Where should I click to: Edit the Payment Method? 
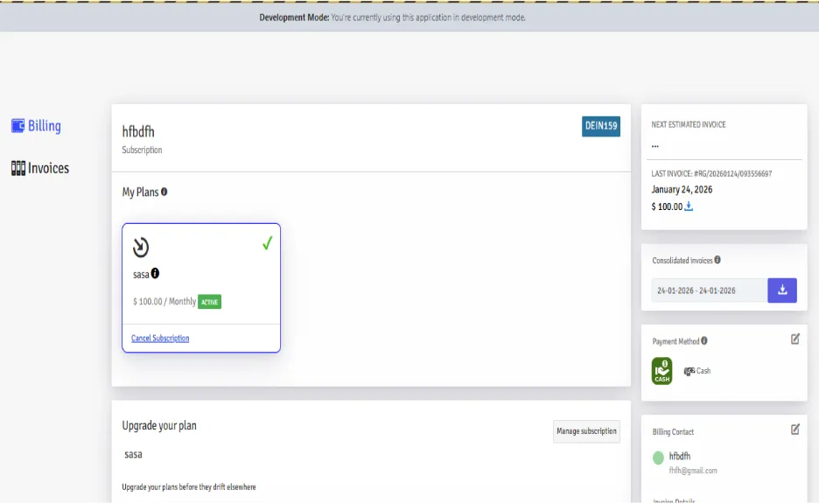pos(795,339)
